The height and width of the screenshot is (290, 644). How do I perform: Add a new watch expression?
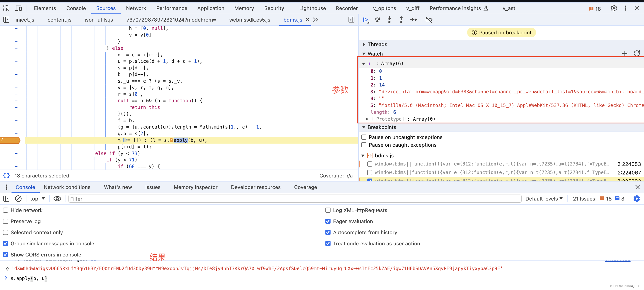[x=625, y=53]
